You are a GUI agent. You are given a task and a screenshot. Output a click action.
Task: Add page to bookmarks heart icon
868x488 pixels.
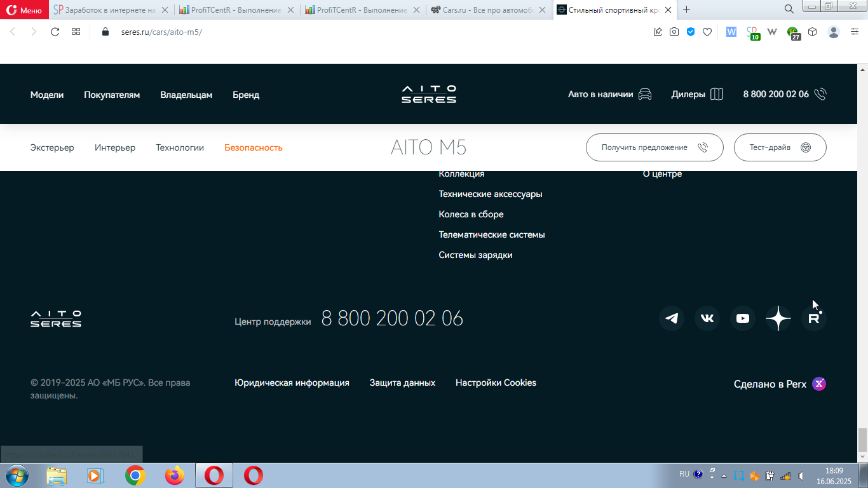click(x=707, y=32)
